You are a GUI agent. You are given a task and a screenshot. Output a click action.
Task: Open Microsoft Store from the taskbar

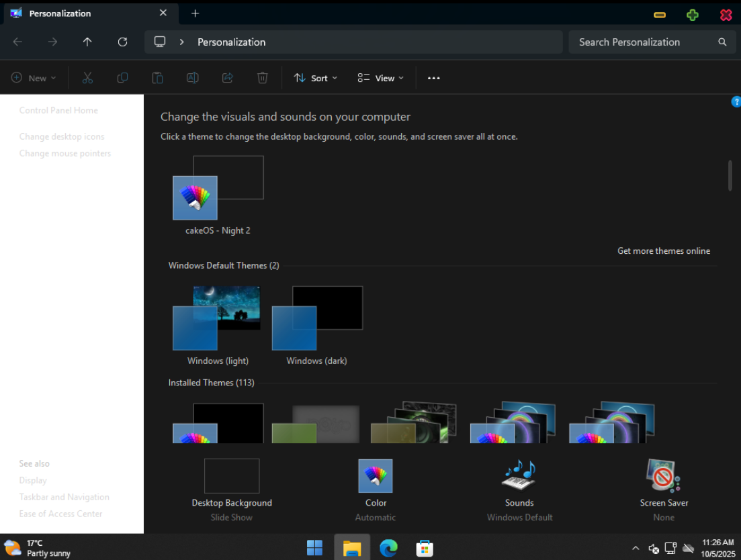pyautogui.click(x=424, y=548)
